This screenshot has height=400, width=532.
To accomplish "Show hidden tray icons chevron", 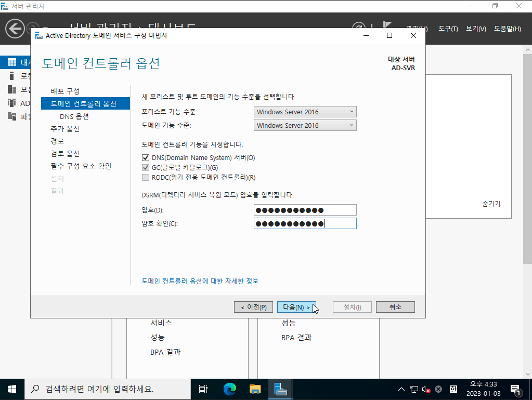I will coord(401,389).
